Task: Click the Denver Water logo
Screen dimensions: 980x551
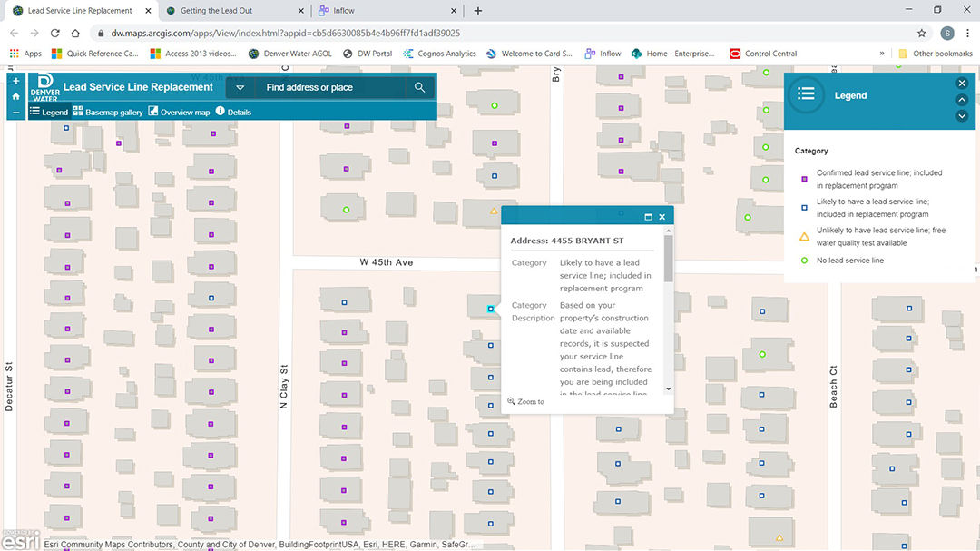Action: (x=43, y=86)
